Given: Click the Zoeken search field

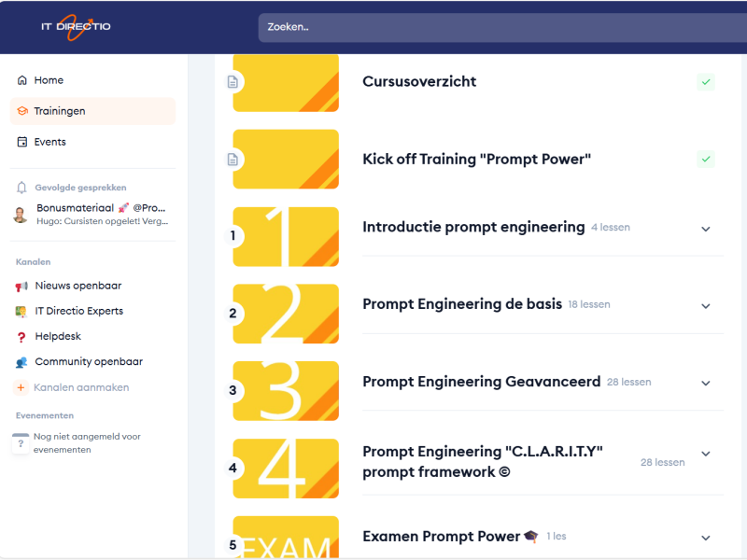Looking at the screenshot, I should tap(495, 27).
